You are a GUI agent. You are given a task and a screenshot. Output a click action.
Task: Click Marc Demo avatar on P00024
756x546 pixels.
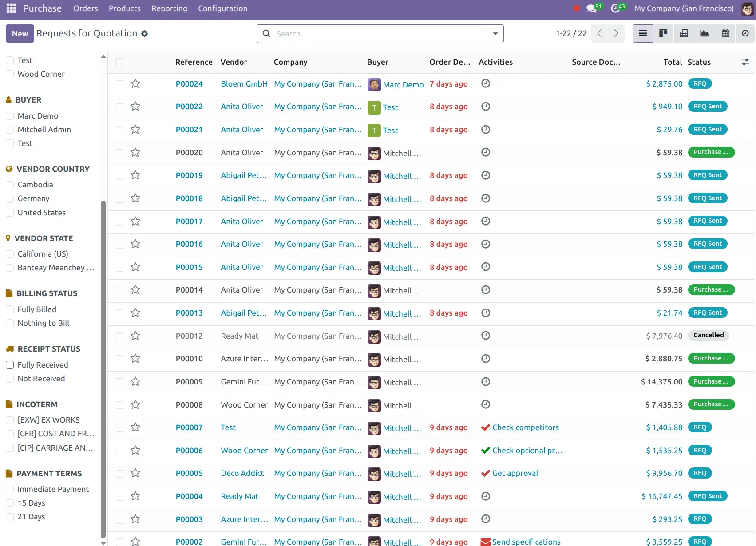(x=374, y=85)
